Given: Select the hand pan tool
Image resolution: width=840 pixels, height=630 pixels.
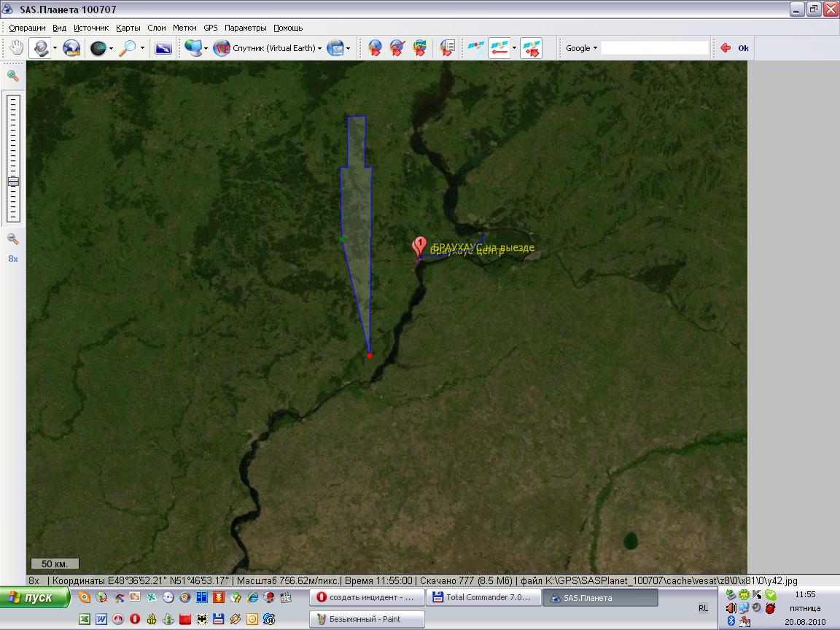Looking at the screenshot, I should pos(16,48).
